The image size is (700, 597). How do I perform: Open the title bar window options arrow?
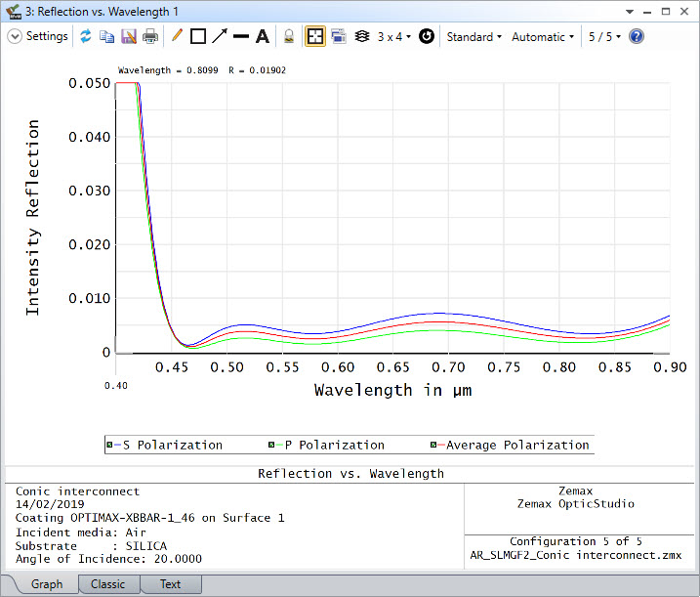pyautogui.click(x=630, y=12)
